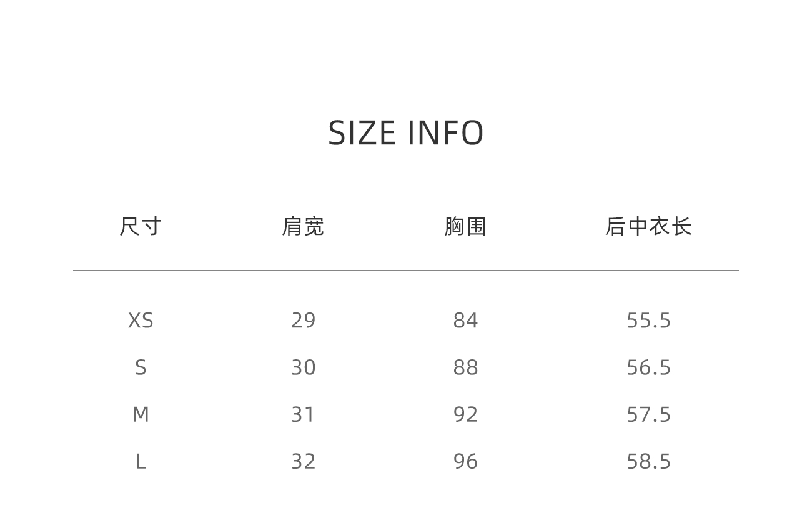Click back length value 58.5

tap(648, 461)
